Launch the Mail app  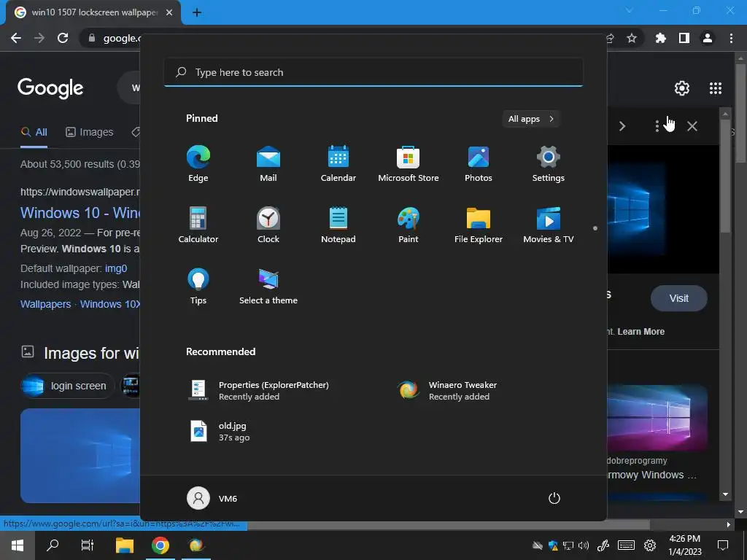[x=268, y=164]
